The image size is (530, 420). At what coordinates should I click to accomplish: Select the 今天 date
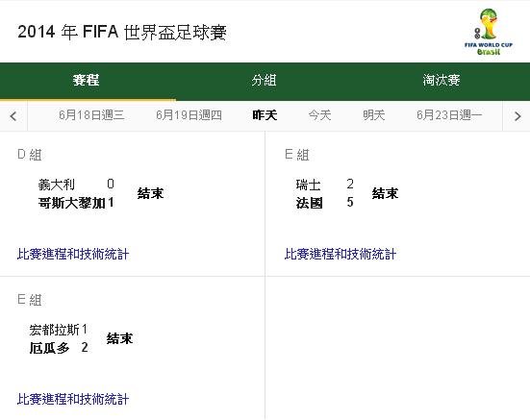coord(319,115)
